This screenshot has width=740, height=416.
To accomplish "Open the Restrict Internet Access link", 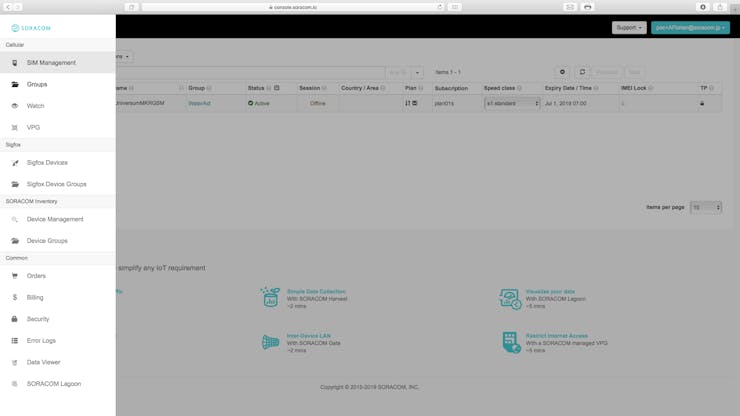I will pos(557,336).
